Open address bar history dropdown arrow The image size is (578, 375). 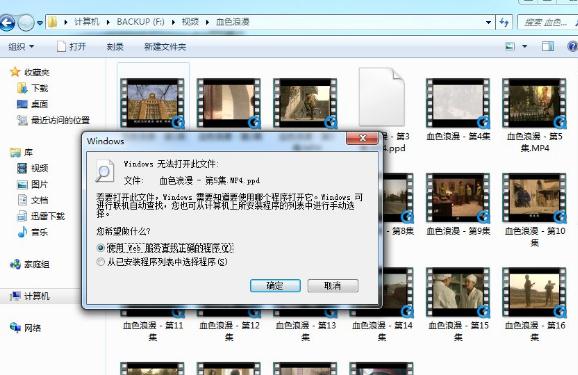pos(488,22)
